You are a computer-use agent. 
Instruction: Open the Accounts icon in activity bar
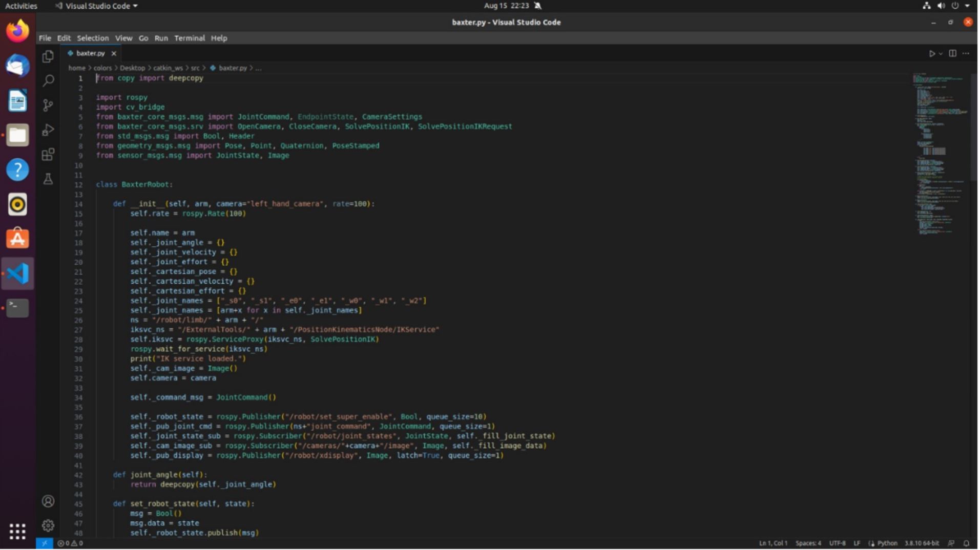pyautogui.click(x=48, y=501)
